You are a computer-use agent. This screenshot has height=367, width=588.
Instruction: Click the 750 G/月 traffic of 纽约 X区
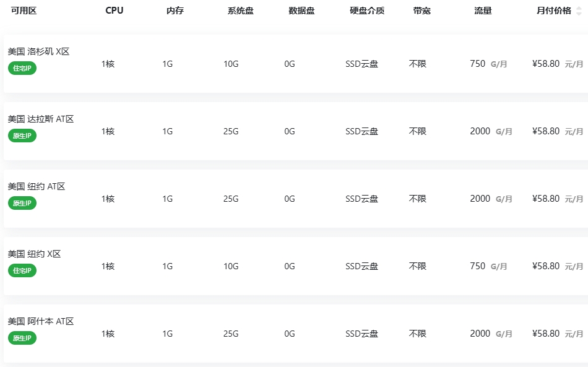click(488, 266)
